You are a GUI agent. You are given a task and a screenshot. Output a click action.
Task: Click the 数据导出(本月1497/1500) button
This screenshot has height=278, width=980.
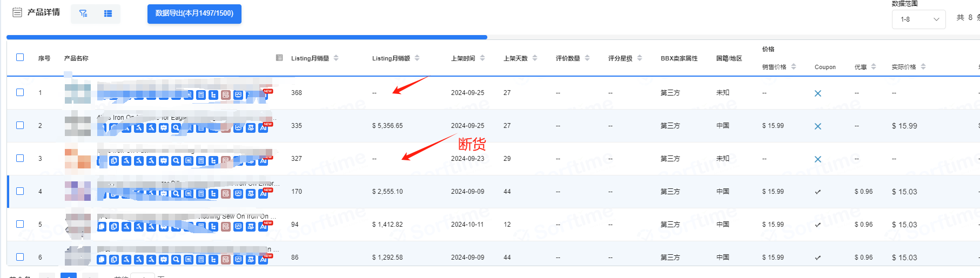click(x=194, y=13)
